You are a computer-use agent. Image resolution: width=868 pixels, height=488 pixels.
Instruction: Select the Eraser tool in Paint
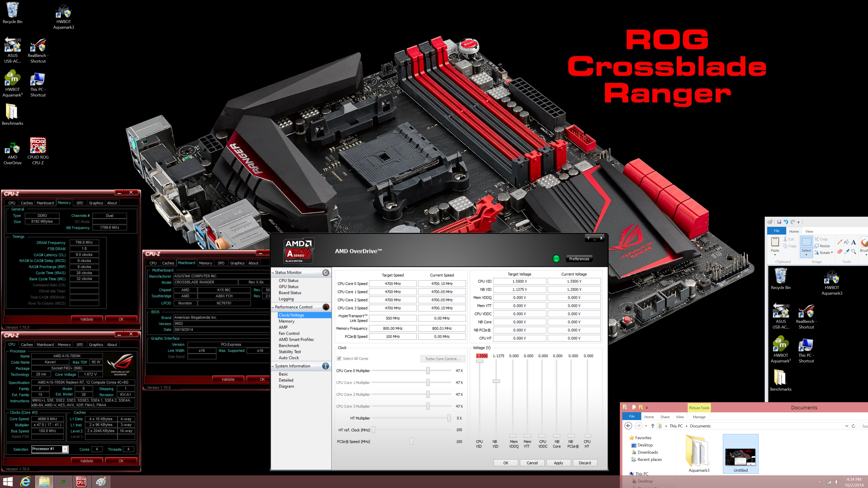point(839,251)
